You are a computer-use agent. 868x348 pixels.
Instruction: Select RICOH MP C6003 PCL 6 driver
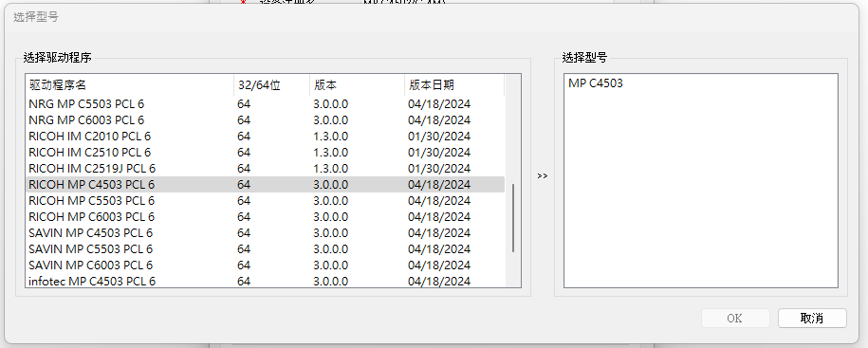265,216
